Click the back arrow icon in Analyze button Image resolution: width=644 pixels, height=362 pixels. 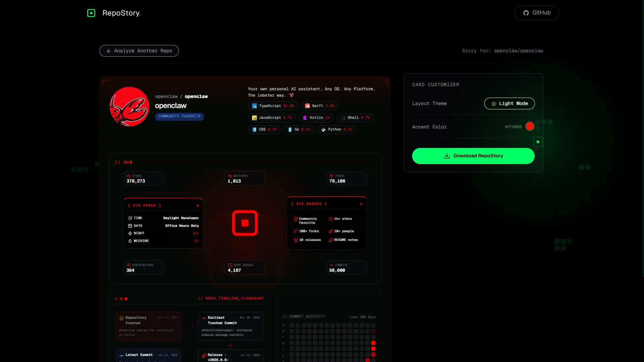[x=109, y=51]
